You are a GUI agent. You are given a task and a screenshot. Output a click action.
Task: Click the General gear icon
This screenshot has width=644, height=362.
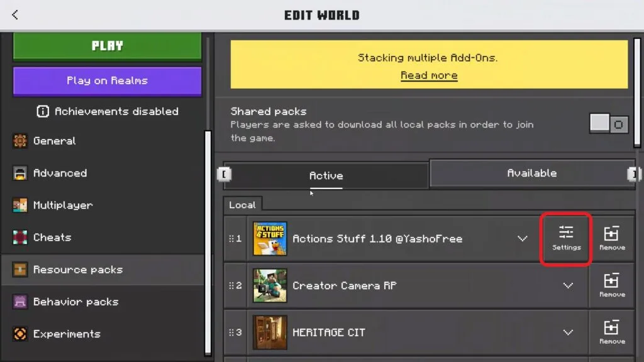point(19,141)
